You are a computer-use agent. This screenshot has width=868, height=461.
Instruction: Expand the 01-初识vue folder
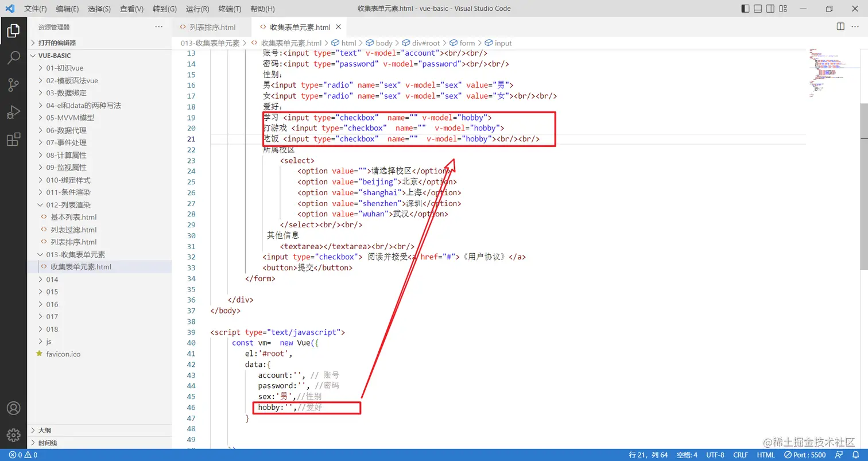(x=100, y=68)
